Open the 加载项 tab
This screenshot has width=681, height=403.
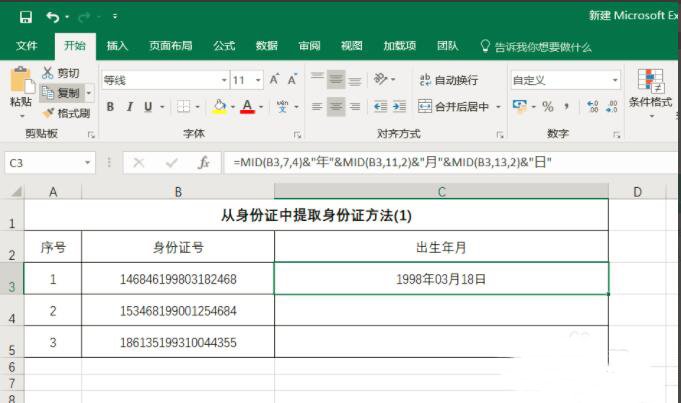400,46
